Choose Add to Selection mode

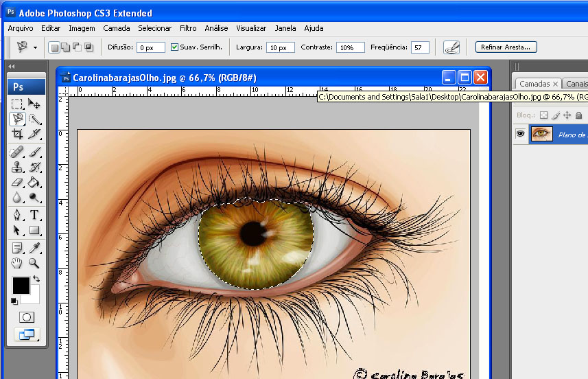click(66, 47)
